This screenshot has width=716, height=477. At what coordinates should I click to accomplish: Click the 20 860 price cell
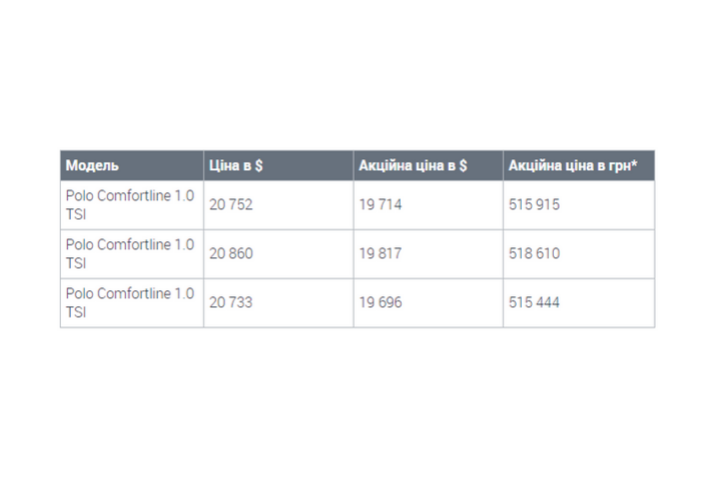coord(279,254)
